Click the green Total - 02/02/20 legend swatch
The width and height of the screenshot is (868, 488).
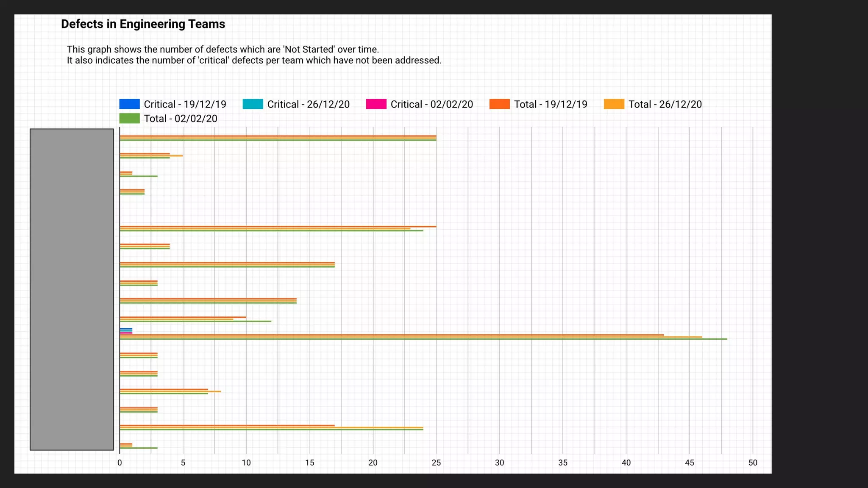coord(129,119)
